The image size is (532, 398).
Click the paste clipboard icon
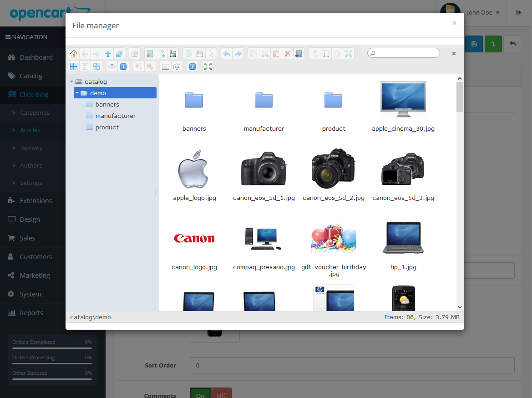[x=276, y=54]
